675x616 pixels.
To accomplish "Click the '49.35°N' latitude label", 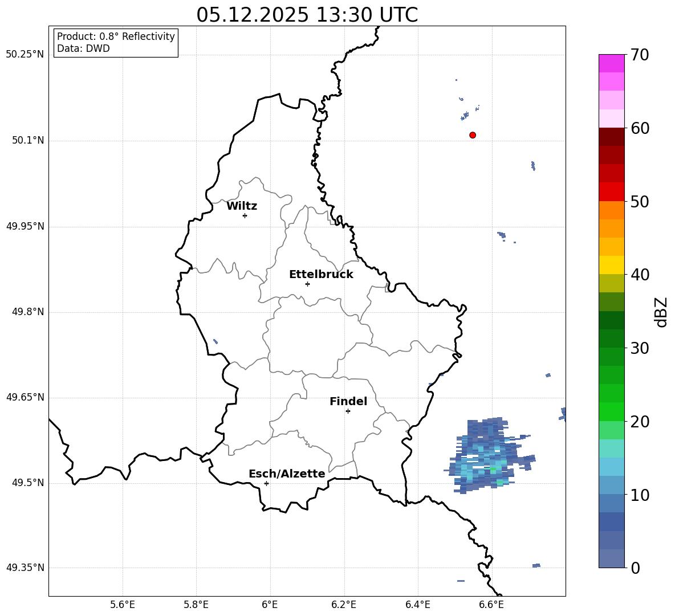I will click(25, 568).
